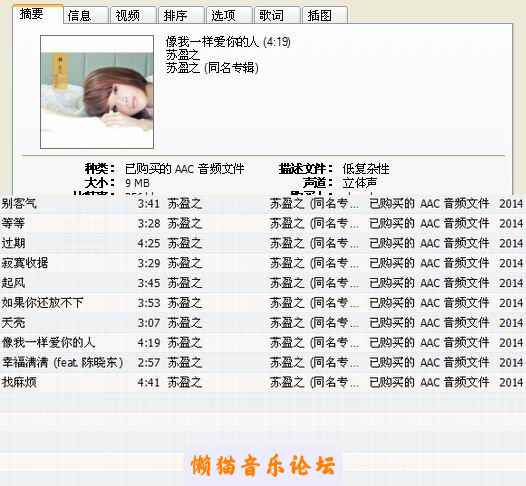Click the 已购买的 AAC 音频文件 kind value in summary

tap(185, 169)
